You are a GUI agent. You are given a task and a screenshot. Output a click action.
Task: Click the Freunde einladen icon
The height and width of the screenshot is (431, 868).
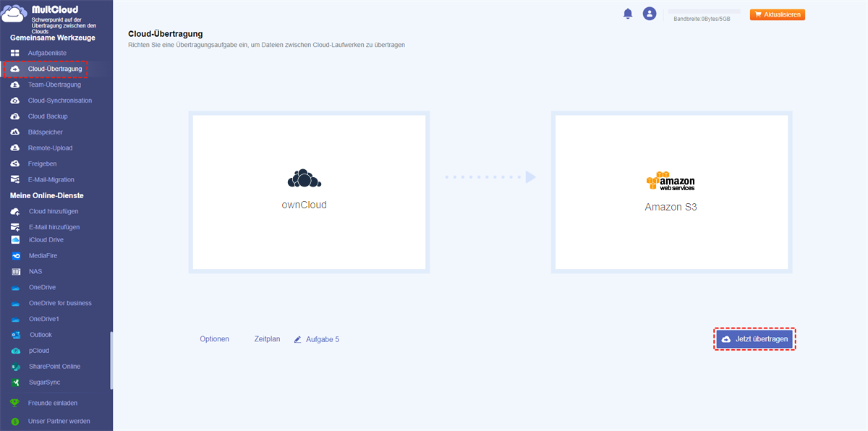click(14, 404)
